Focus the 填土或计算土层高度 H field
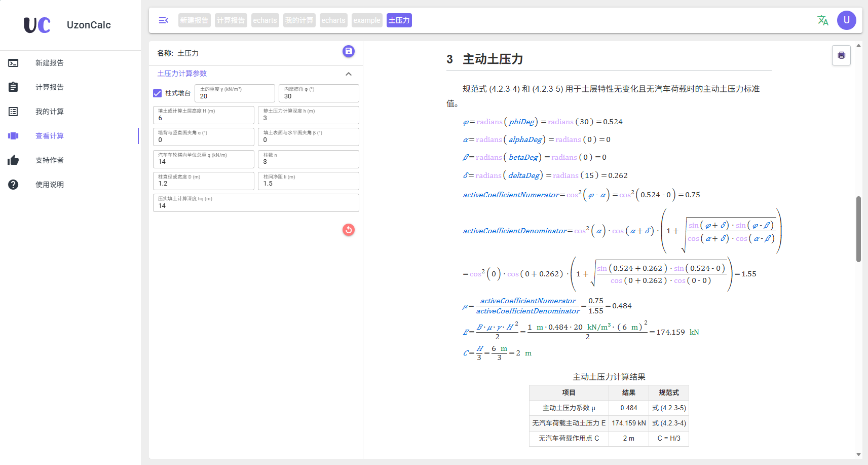 pos(203,115)
